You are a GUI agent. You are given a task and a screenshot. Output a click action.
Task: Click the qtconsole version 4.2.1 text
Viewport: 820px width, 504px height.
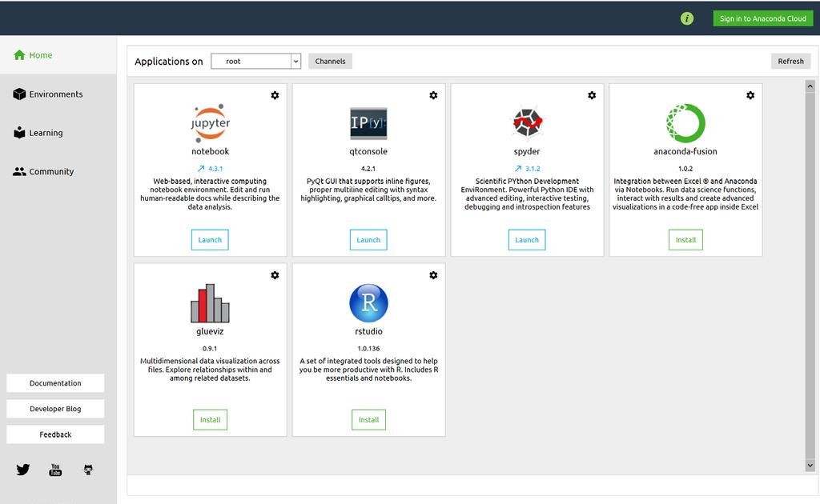click(368, 169)
